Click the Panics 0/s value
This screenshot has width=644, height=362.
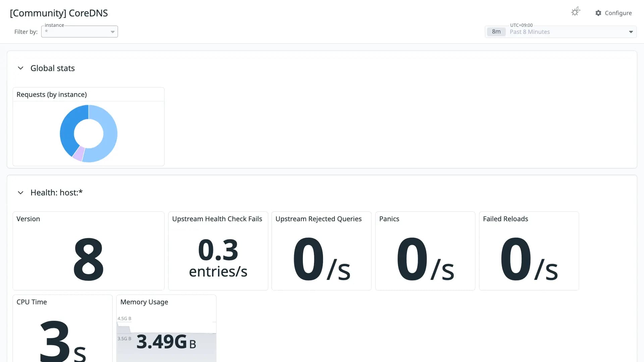click(425, 258)
